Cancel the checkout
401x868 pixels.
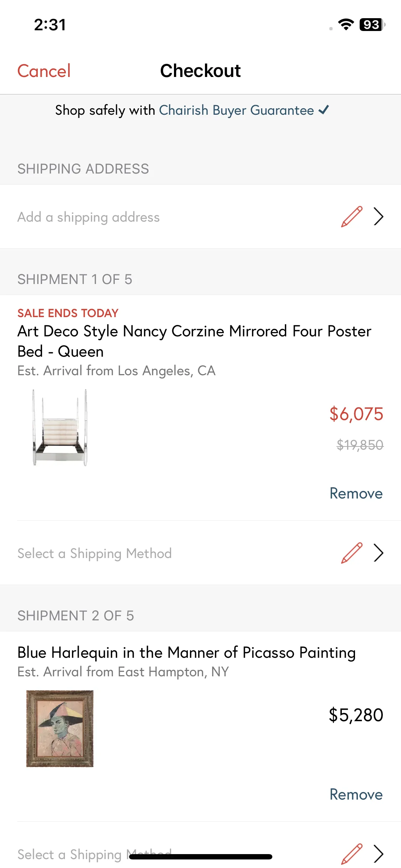point(44,71)
